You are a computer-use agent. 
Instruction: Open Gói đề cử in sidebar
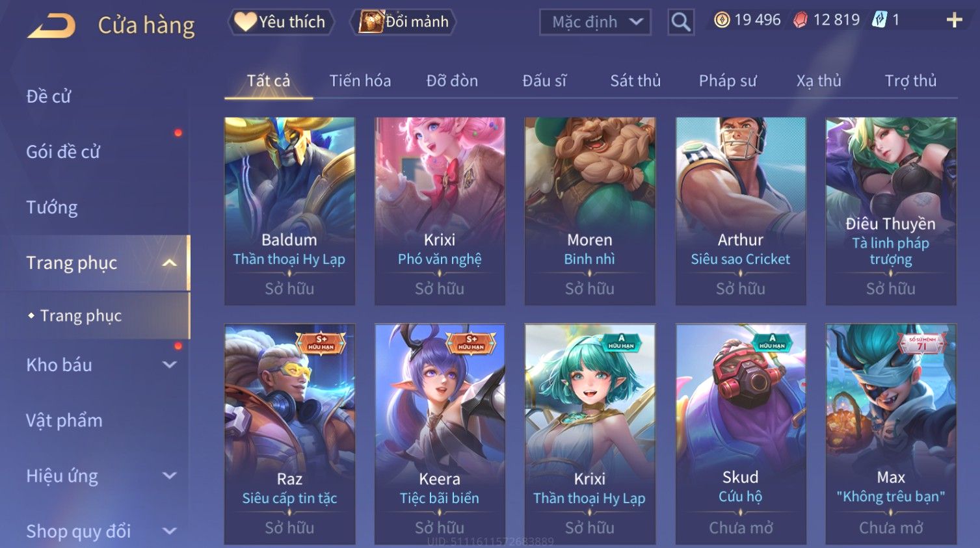click(63, 151)
